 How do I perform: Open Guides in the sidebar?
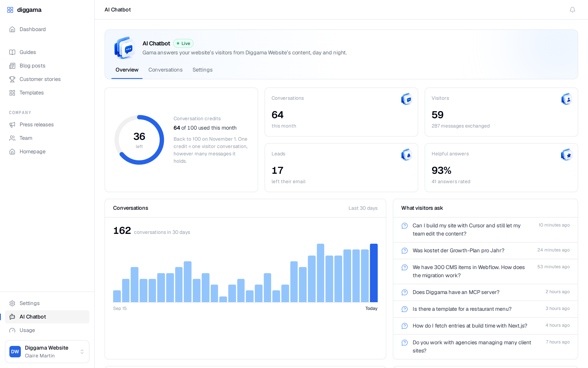click(x=47, y=52)
